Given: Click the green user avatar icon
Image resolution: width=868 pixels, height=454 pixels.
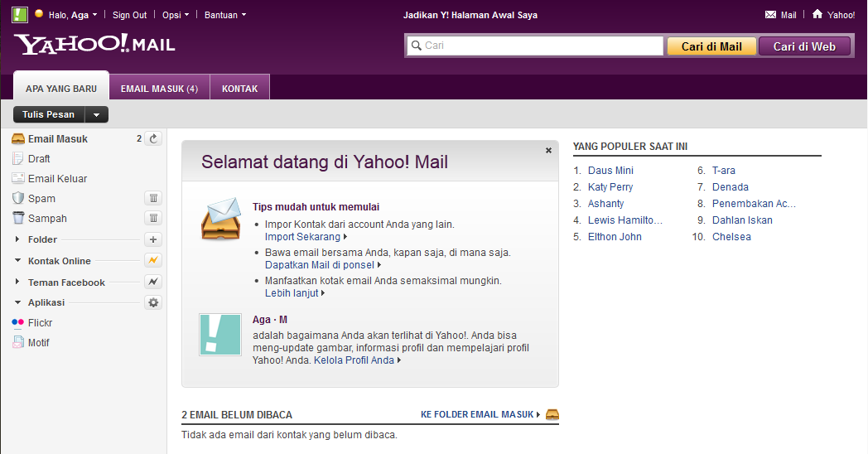Looking at the screenshot, I should 20,14.
